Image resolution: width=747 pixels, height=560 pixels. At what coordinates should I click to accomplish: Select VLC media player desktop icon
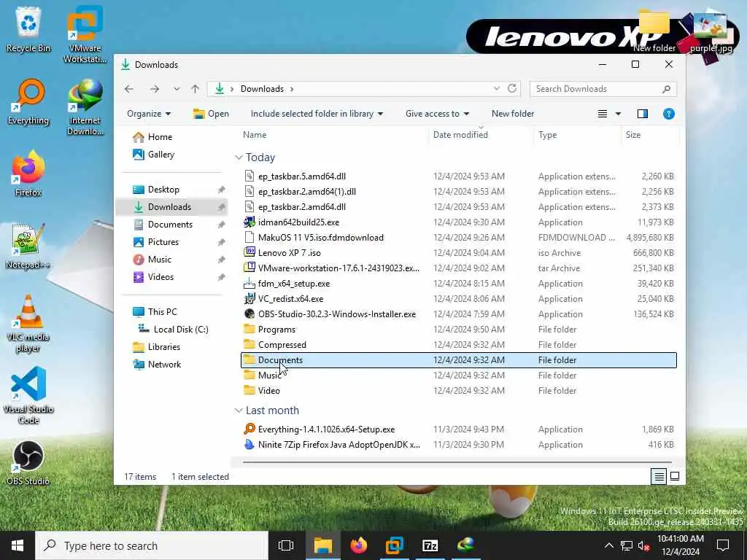click(x=28, y=324)
